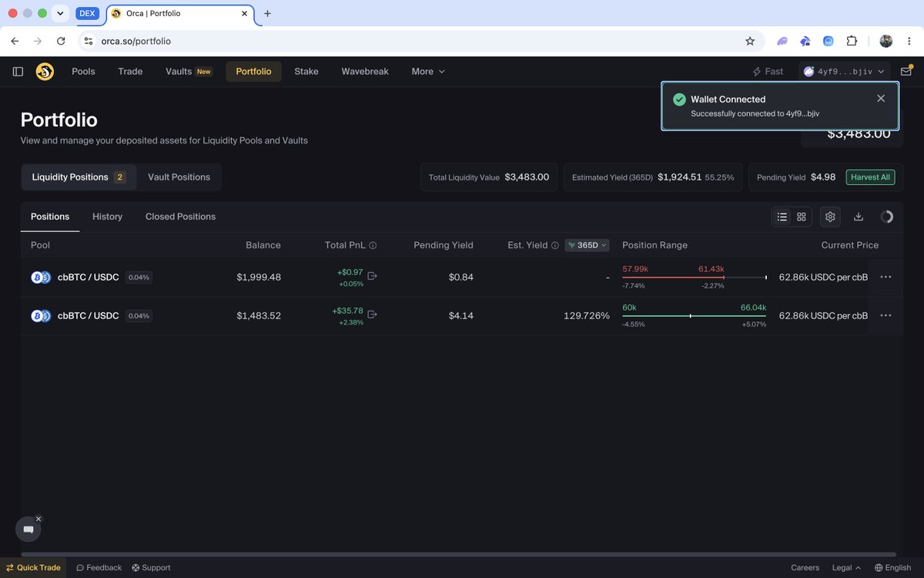924x578 pixels.
Task: Open the Legal menu in footer
Action: pyautogui.click(x=846, y=568)
